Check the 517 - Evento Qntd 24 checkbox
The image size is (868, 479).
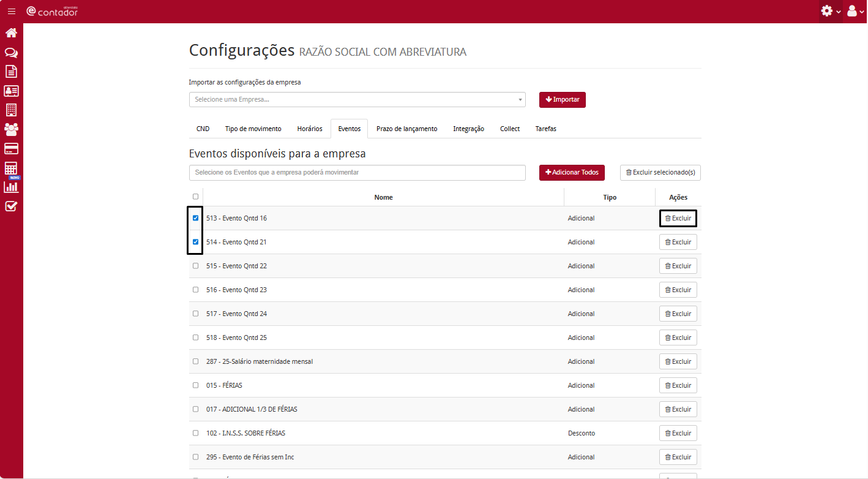[196, 314]
